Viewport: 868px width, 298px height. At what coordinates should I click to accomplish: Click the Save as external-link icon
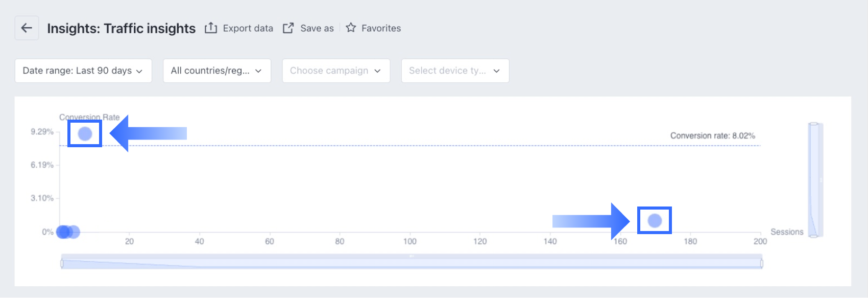(x=288, y=28)
